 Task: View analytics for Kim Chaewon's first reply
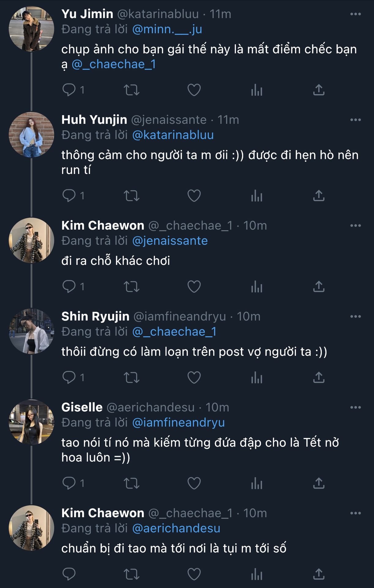[x=256, y=287]
